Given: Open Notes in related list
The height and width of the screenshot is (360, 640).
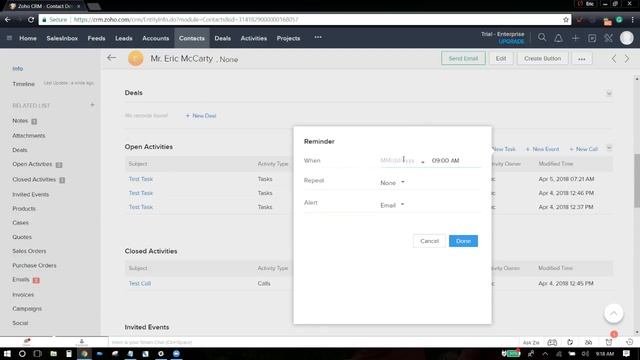Looking at the screenshot, I should coord(20,121).
